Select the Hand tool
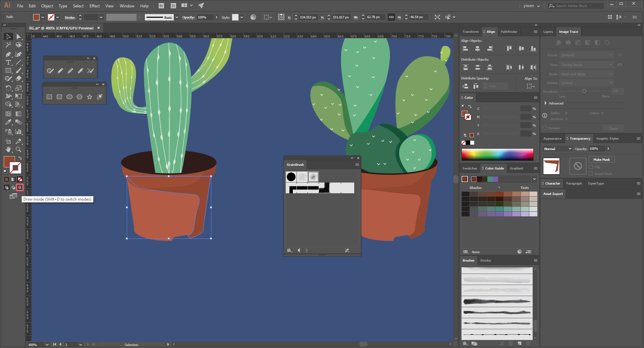Screen dimensions: 644x348 pyautogui.click(x=8, y=149)
